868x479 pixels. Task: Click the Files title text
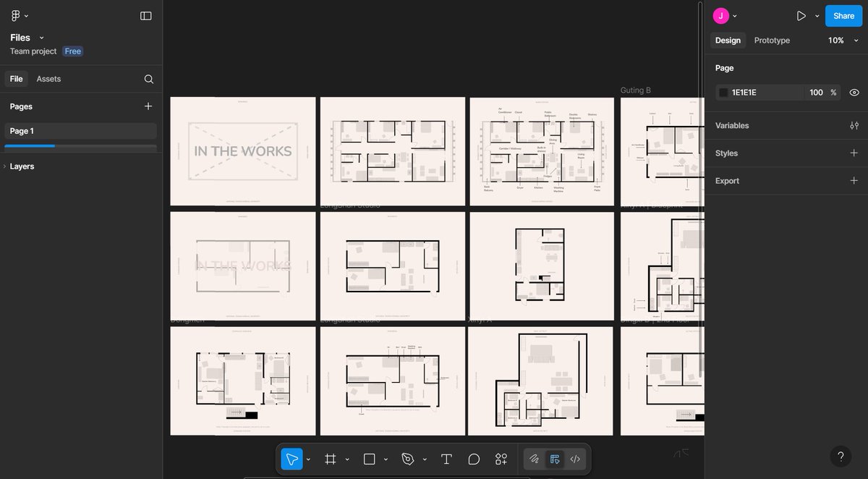pos(20,38)
